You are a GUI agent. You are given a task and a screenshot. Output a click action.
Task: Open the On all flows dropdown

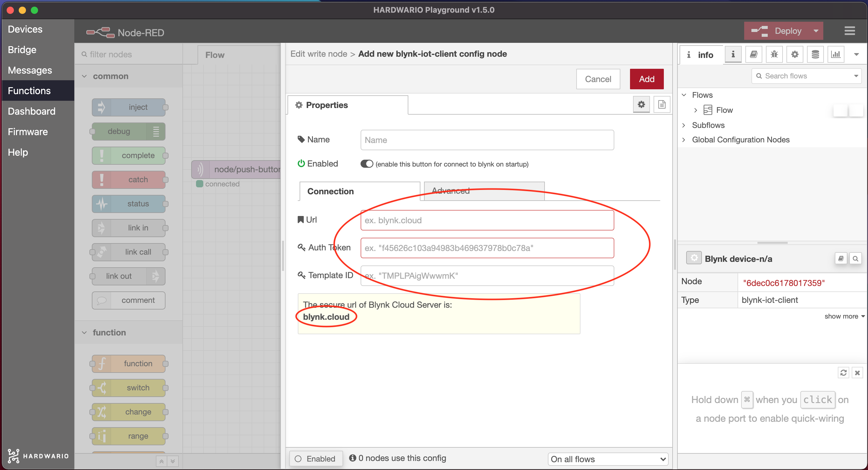[x=608, y=459]
